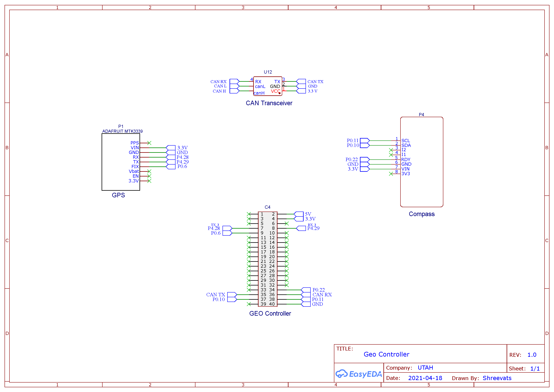Click the P1 designator above the GPS

click(121, 126)
